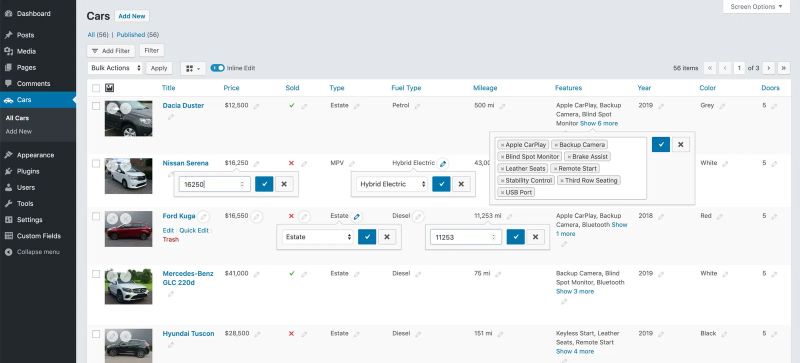
Task: Save the features tag editor changes
Action: click(661, 144)
